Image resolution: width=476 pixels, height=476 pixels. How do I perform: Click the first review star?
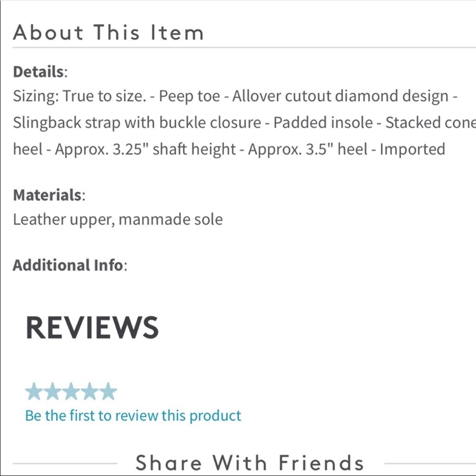(34, 392)
